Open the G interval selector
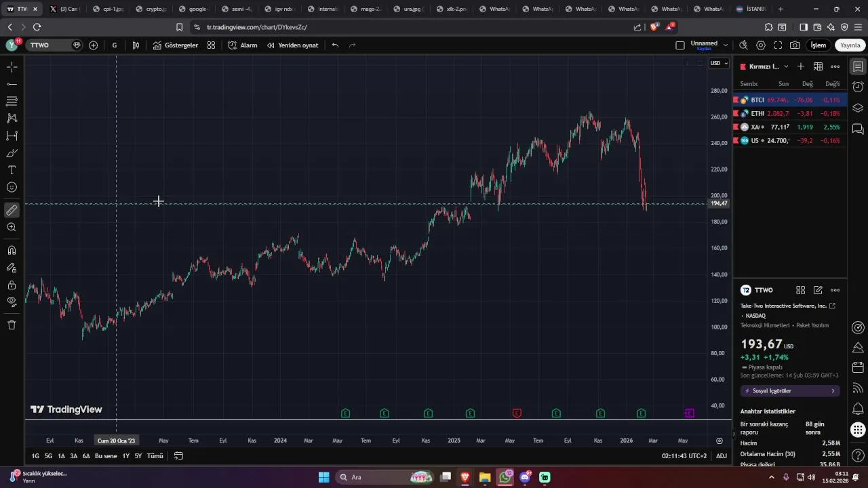Viewport: 868px width, 488px height. [115, 45]
